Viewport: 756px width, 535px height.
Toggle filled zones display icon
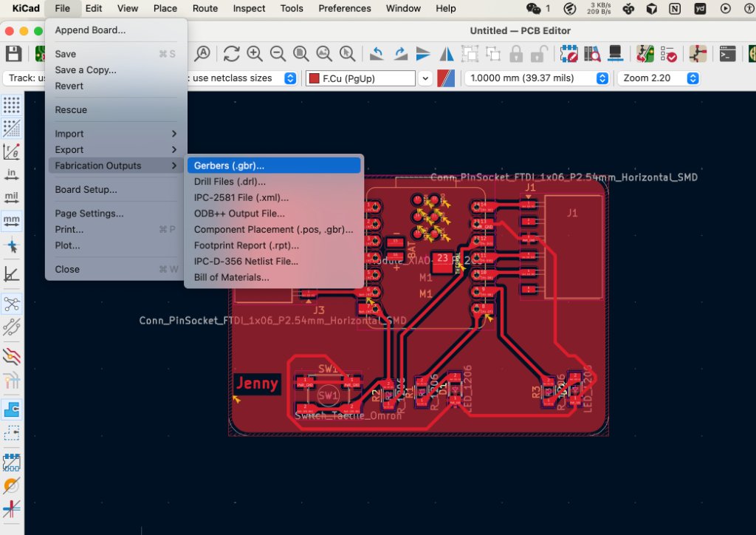tap(12, 409)
